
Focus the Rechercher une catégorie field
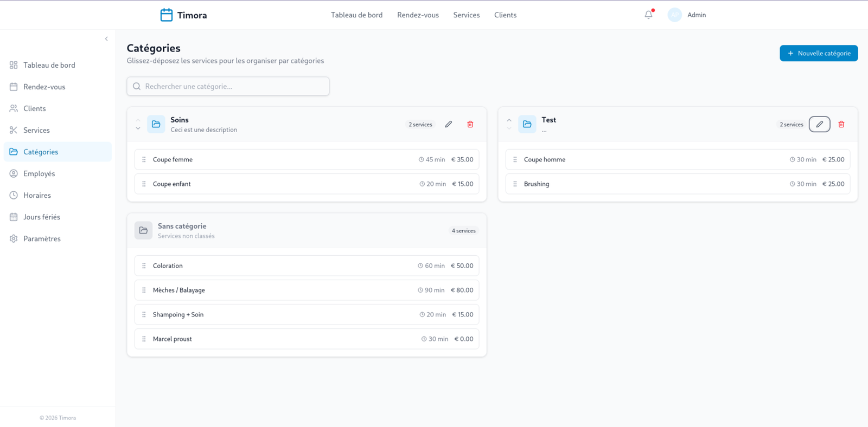[228, 86]
